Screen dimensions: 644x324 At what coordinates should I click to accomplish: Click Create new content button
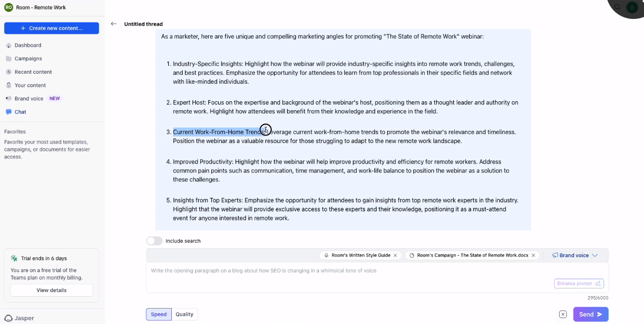click(x=51, y=28)
